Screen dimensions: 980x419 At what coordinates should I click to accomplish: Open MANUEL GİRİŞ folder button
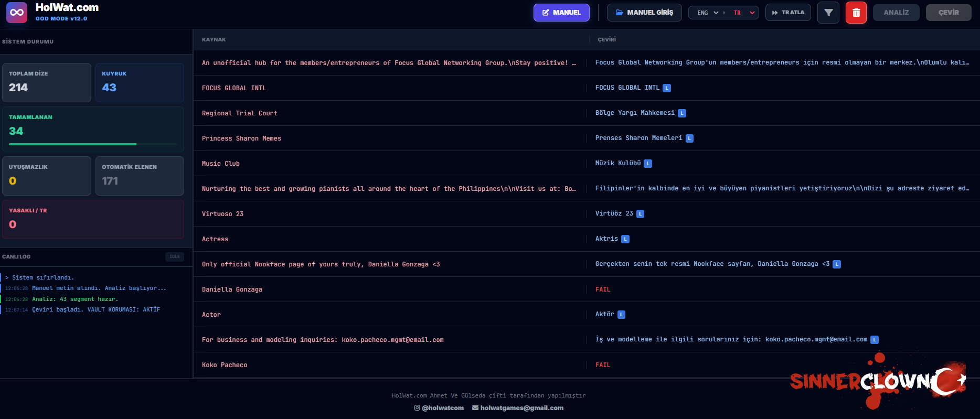[x=644, y=13]
